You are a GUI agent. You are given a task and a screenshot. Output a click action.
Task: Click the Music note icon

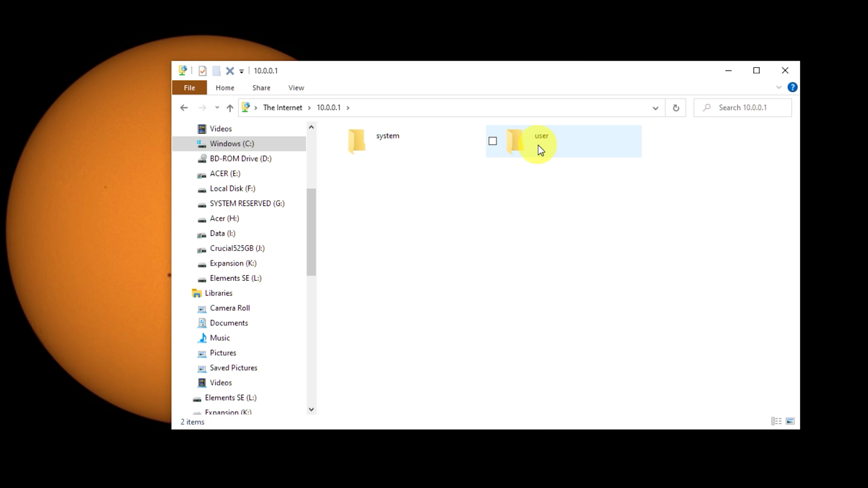202,338
